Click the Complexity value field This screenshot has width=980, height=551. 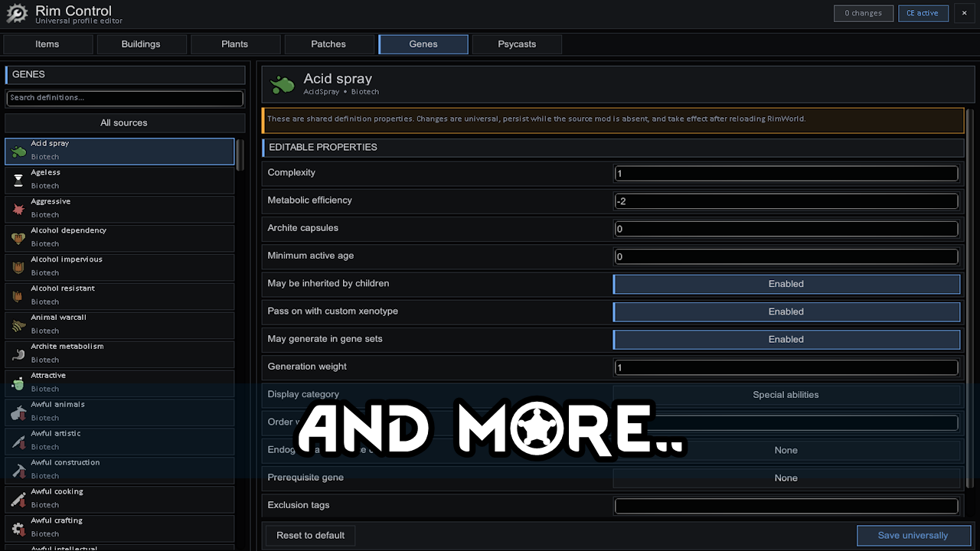click(x=786, y=174)
